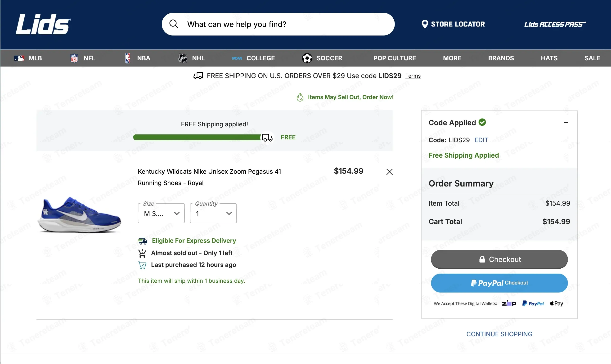
Task: Open the Sale menu
Action: coord(592,58)
